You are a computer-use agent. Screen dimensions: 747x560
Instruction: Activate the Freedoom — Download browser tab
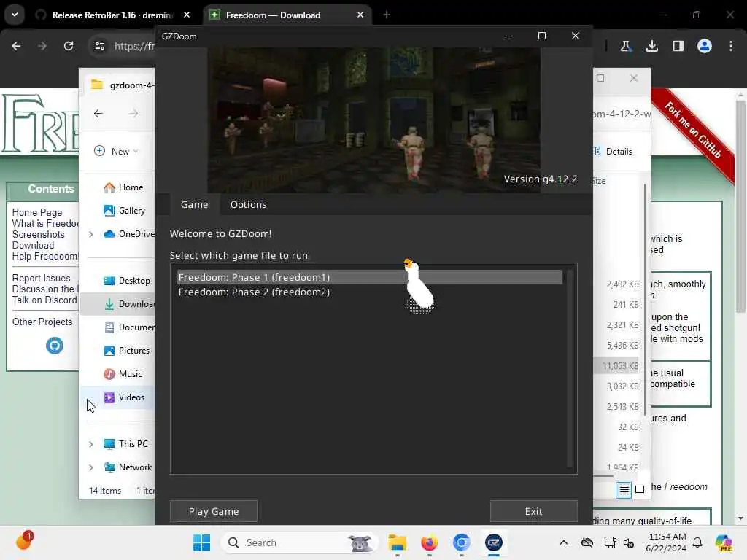(x=287, y=15)
